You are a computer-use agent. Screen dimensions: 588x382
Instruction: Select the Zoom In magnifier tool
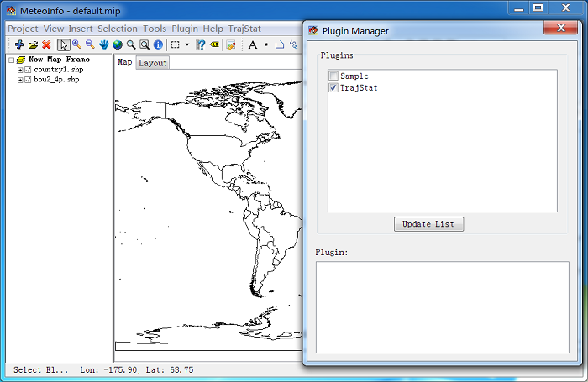pyautogui.click(x=76, y=44)
